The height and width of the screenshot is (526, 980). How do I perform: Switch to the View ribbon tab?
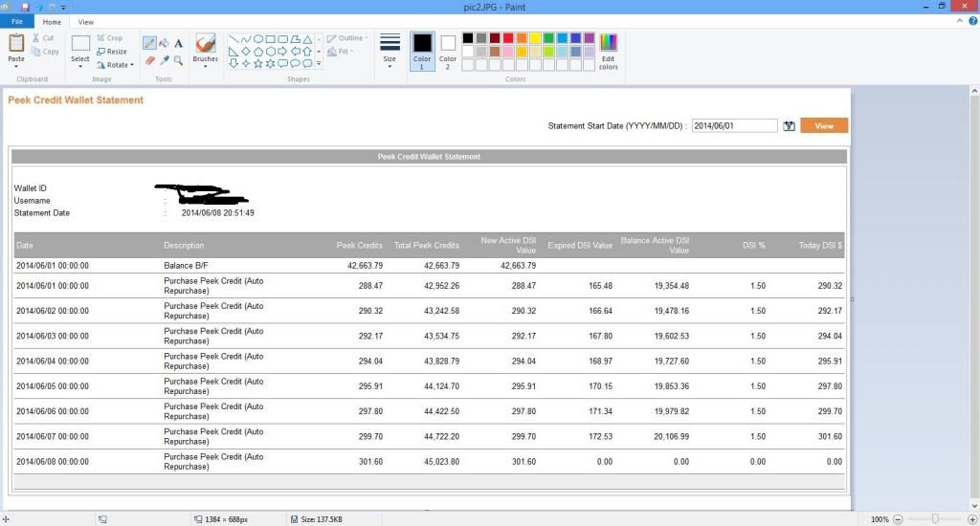[86, 21]
